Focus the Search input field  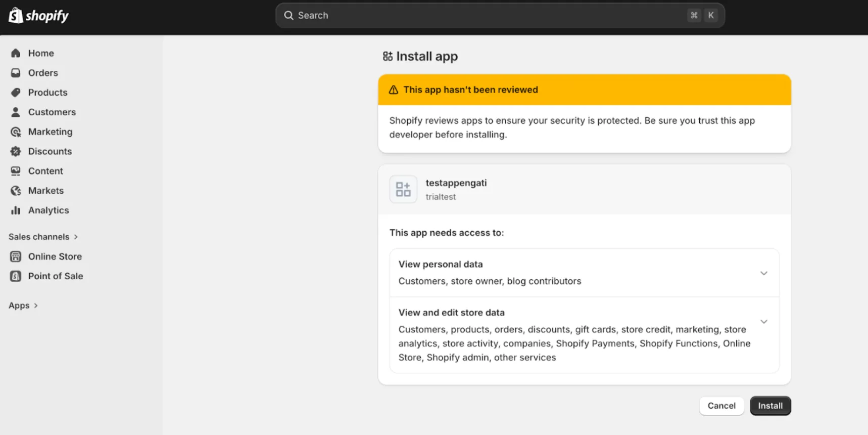[x=500, y=16]
